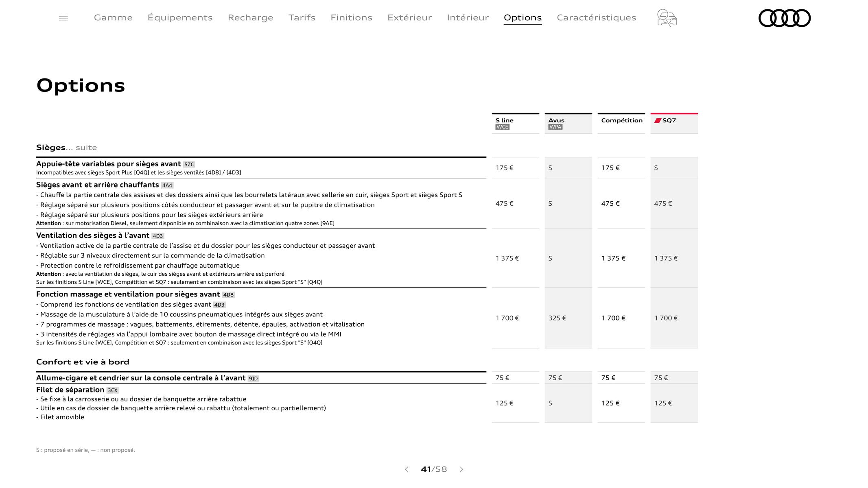The width and height of the screenshot is (868, 488).
Task: Click SQ7 'S' value for Appuie-tête
Action: (656, 168)
